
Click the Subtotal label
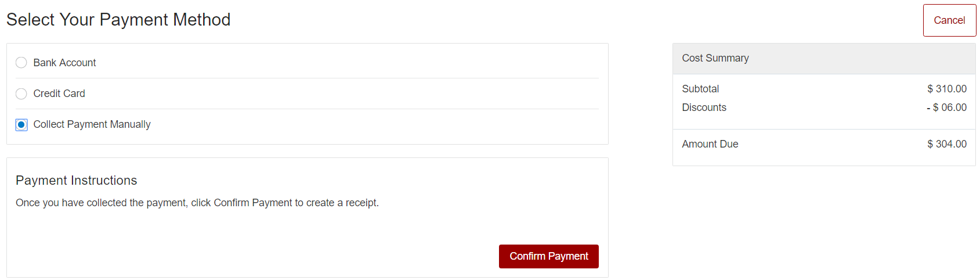700,89
